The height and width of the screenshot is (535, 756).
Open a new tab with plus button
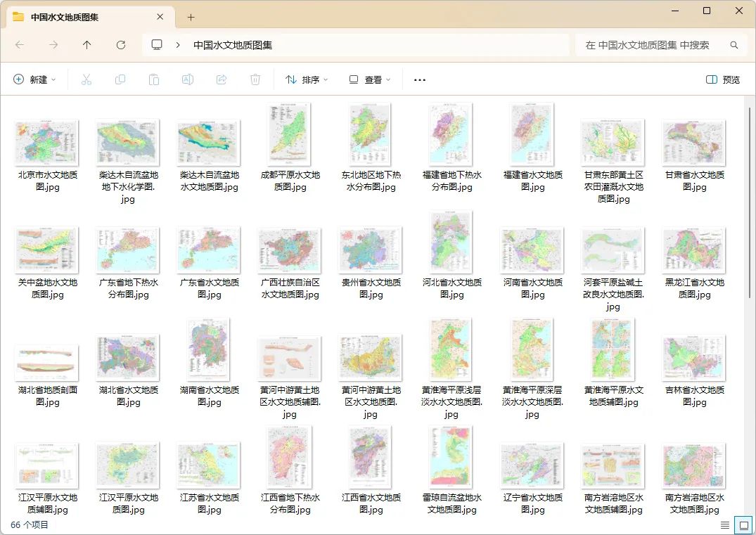191,18
